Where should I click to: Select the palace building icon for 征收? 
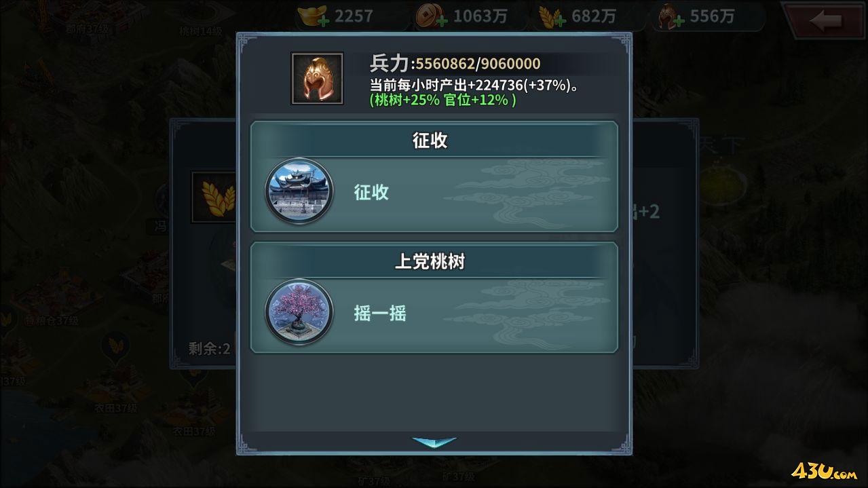tap(299, 193)
